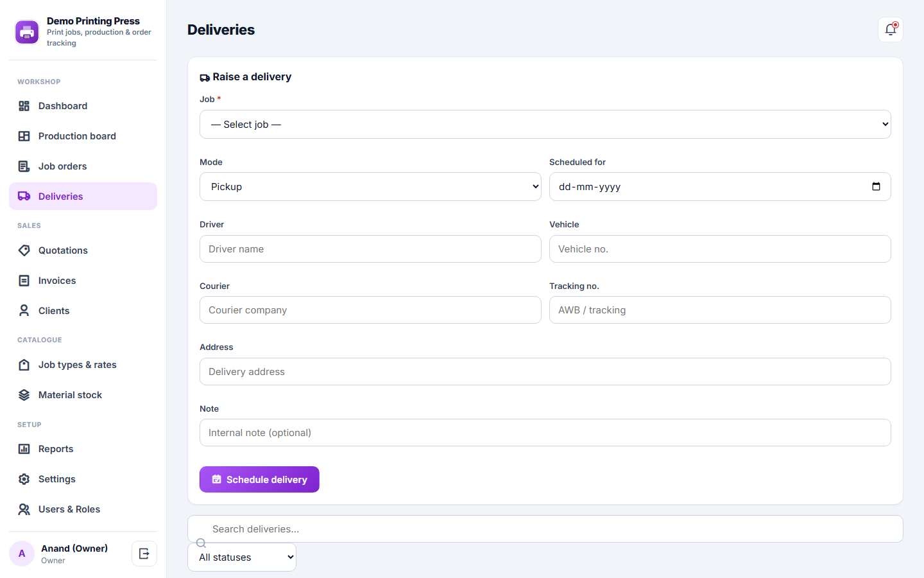
Task: Open notifications bell icon
Action: coord(891,30)
